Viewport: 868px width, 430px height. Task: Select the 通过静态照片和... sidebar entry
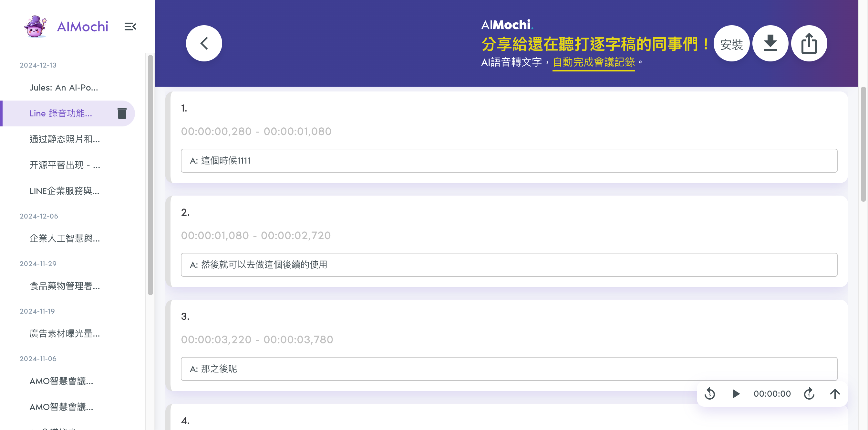65,139
